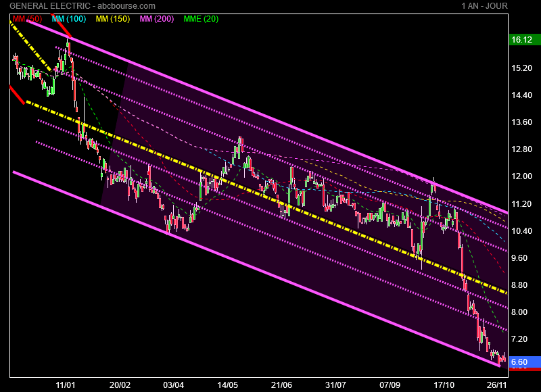This screenshot has height=392, width=541.
Task: Click the 15.20 price axis label
Action: [x=521, y=68]
